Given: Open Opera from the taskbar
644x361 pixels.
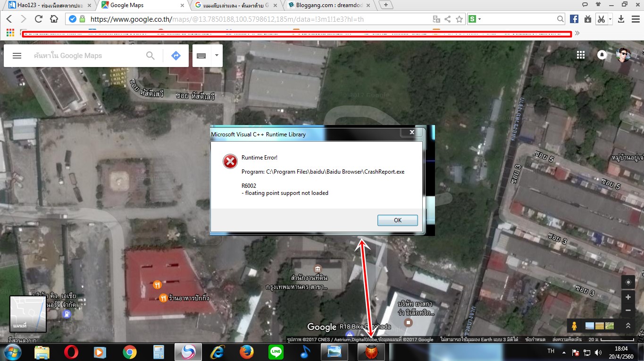Looking at the screenshot, I should [x=71, y=352].
